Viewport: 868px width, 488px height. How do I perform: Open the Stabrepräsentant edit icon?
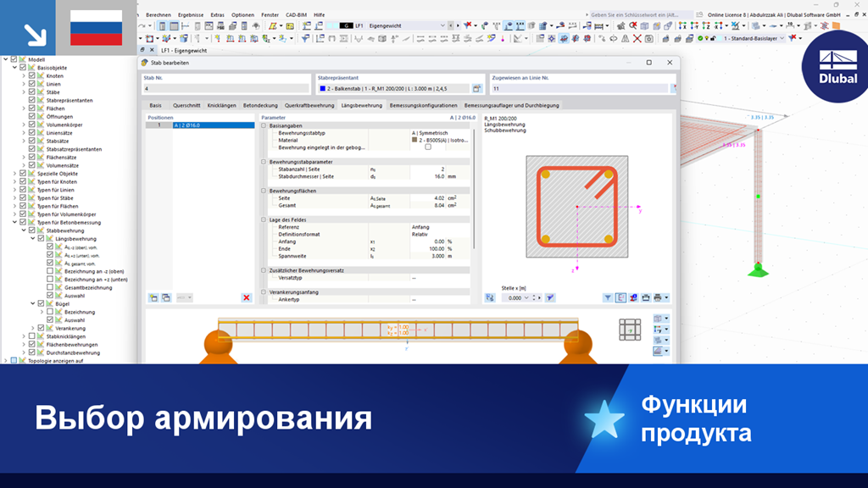(476, 88)
